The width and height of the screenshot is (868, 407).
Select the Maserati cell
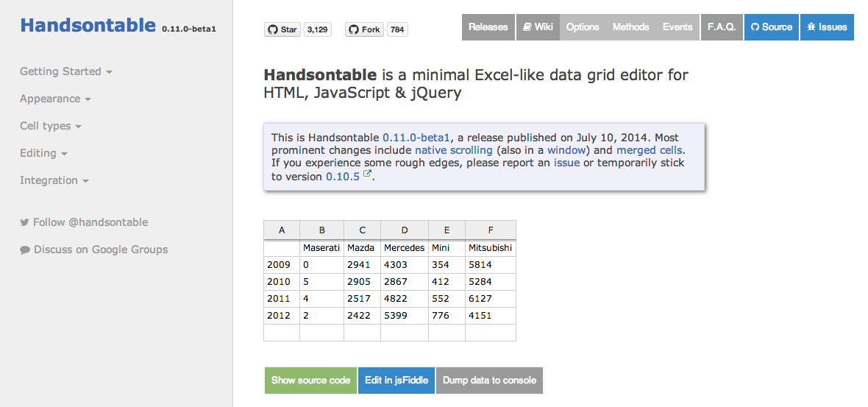[x=321, y=248]
